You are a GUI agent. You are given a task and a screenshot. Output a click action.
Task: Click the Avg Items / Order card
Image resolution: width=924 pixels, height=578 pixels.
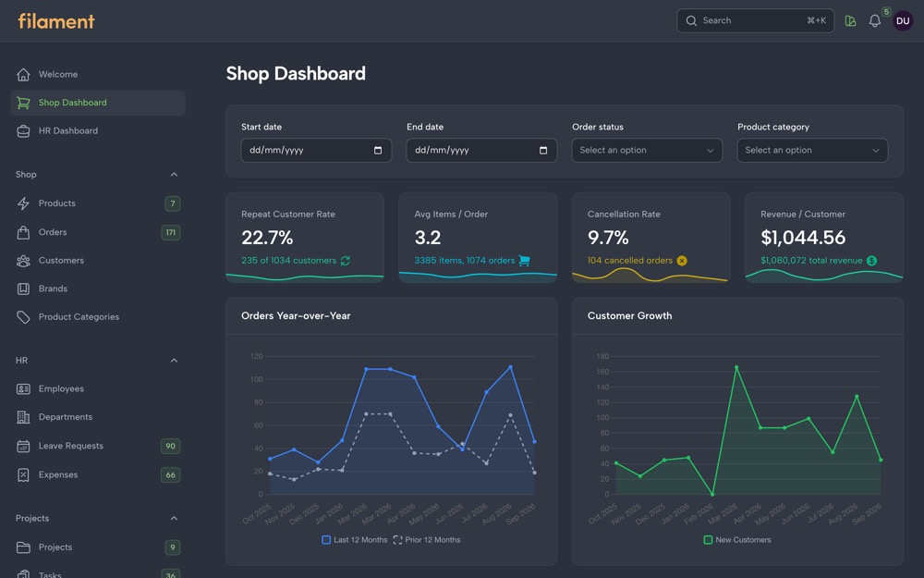[478, 238]
